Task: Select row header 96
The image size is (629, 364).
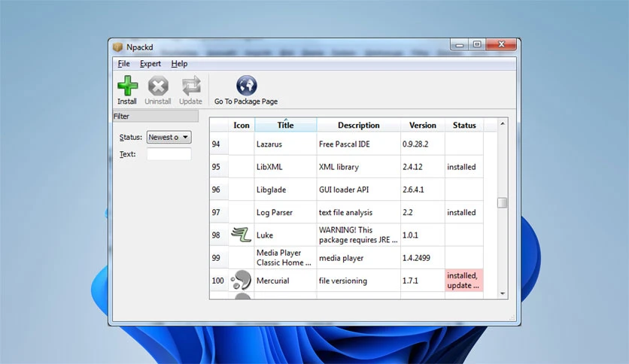Action: tap(219, 190)
